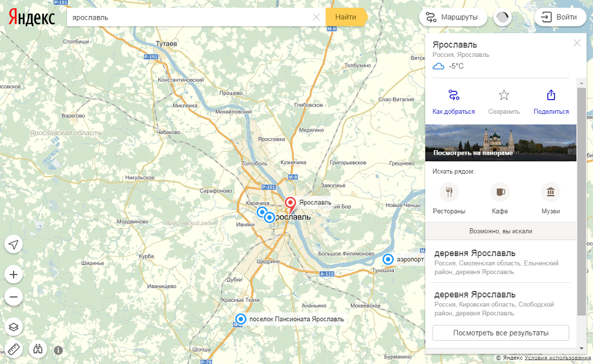Click the Щедрино map label
The image size is (593, 364).
(x=268, y=261)
